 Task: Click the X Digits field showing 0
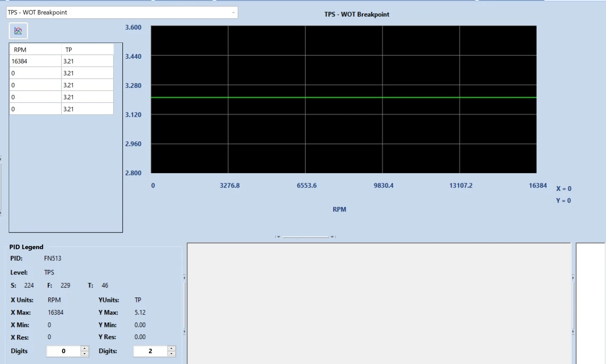point(64,351)
